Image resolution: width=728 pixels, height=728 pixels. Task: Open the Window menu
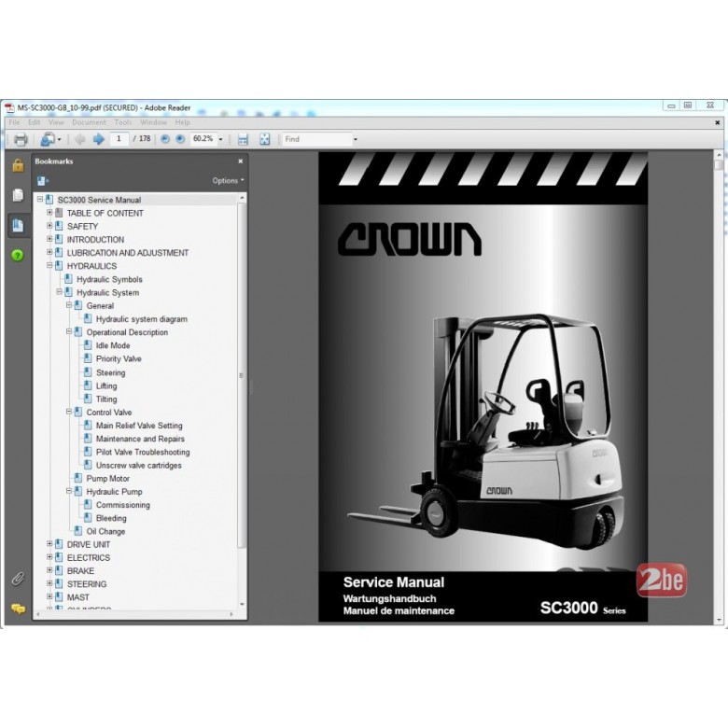click(x=154, y=122)
